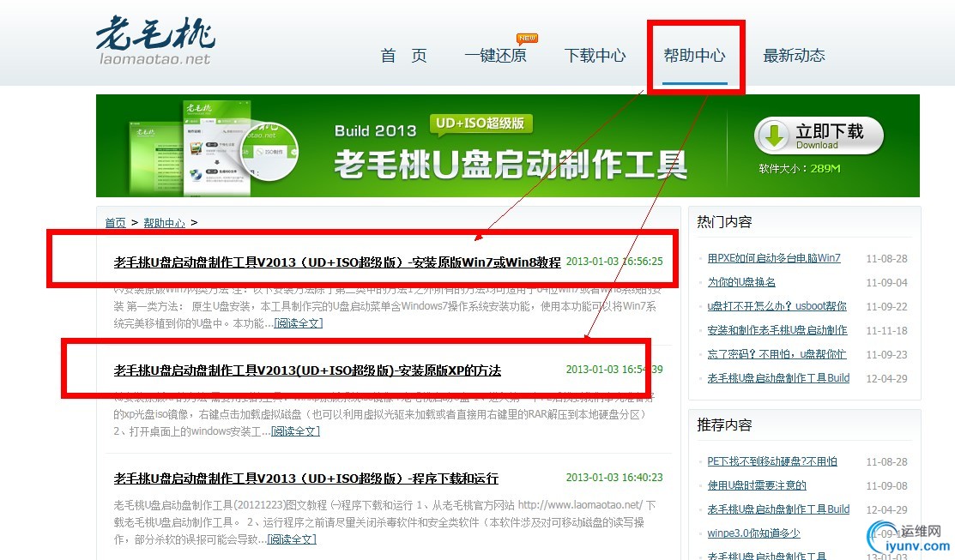The image size is (955, 560).
Task: Click the date 11-09-08
Action: [887, 485]
